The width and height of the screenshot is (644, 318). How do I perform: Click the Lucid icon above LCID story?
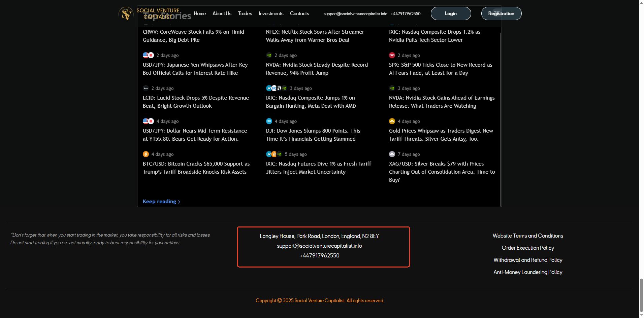tap(146, 88)
